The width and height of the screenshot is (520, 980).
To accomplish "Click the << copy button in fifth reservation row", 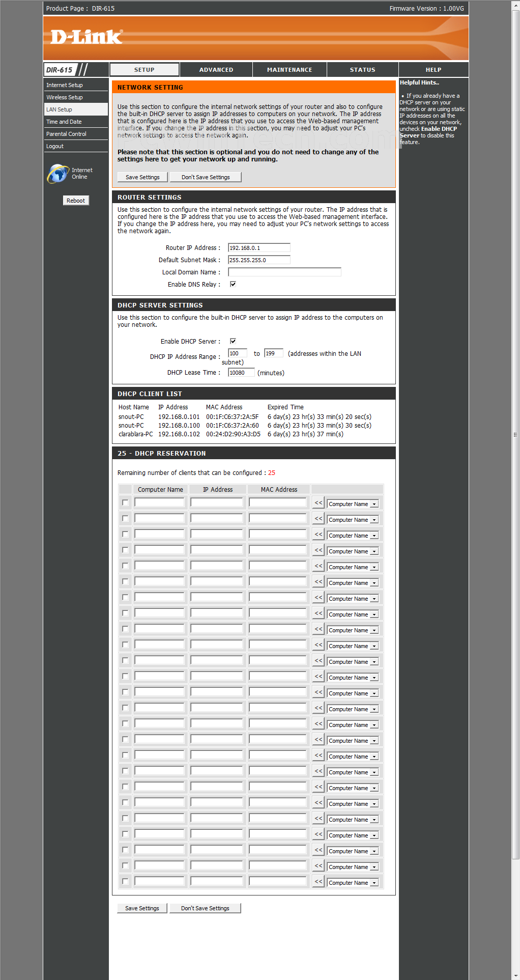I will [319, 566].
